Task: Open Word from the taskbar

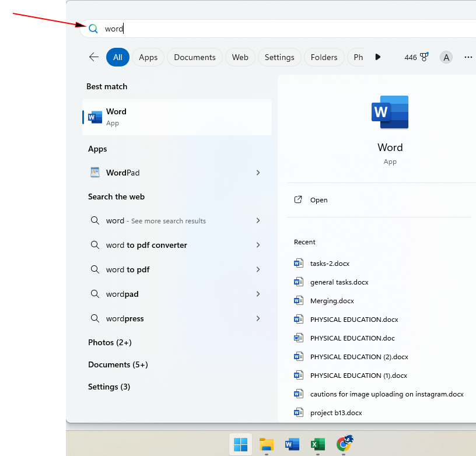Action: [x=292, y=444]
